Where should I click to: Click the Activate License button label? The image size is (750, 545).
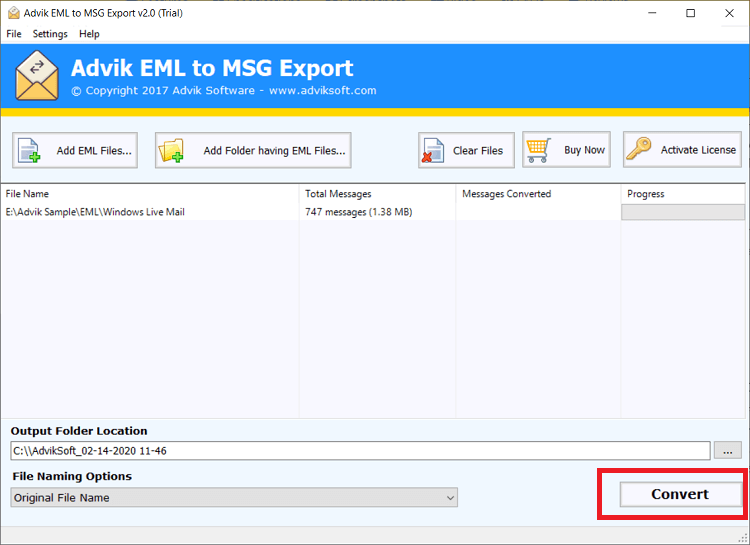(698, 150)
